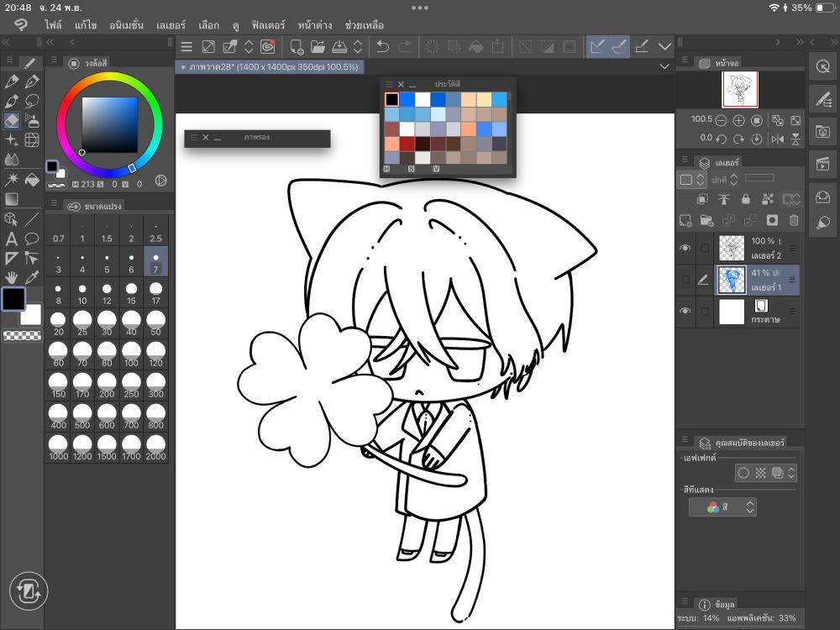The height and width of the screenshot is (630, 840).
Task: Open stepper arrows beside effect icons
Action: click(x=791, y=472)
